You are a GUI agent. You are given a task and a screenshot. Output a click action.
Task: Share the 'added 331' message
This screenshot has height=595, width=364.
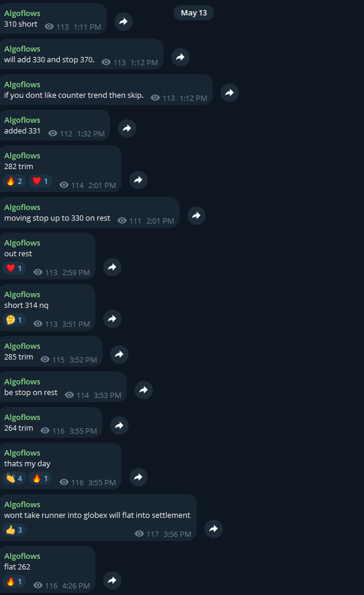[127, 128]
